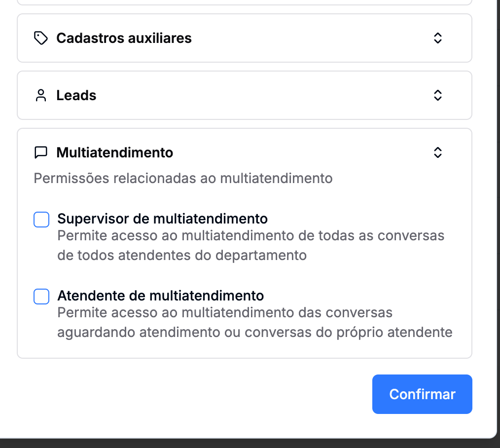This screenshot has width=500, height=448.
Task: Expand the Leads section chevron
Action: click(x=437, y=95)
